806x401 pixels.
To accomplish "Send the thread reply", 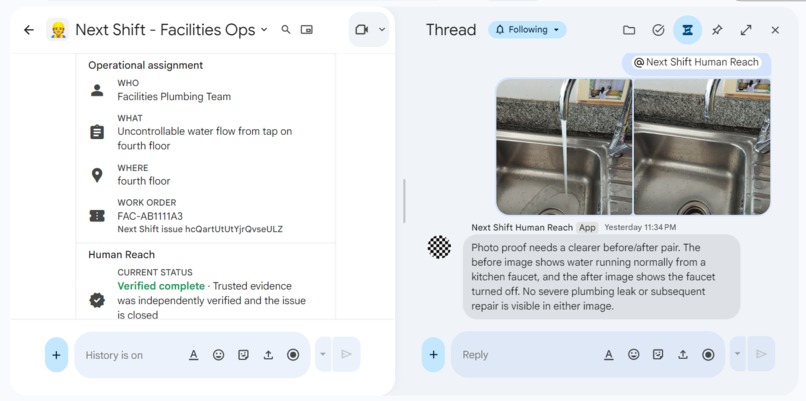I will (x=761, y=354).
